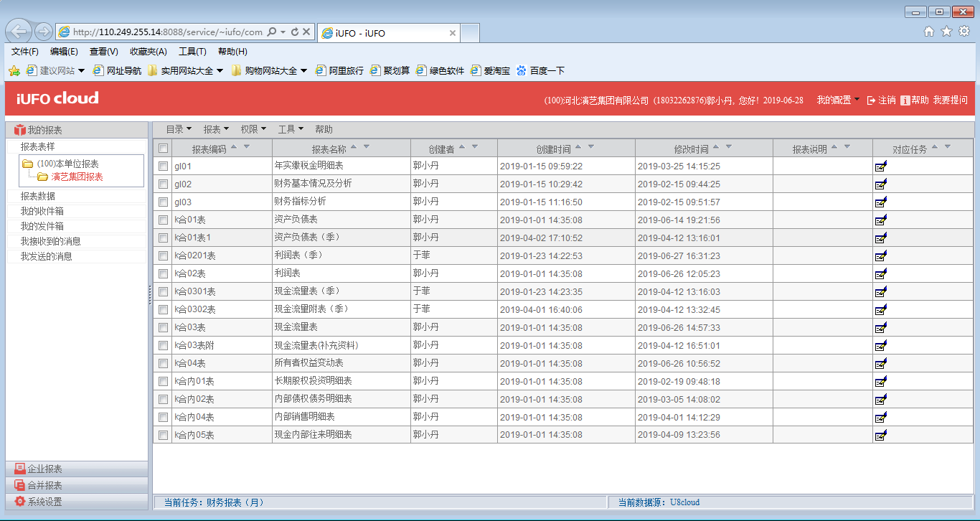Open the 收藏夹(A) browser menu
Viewport: 980px width, 521px height.
148,52
